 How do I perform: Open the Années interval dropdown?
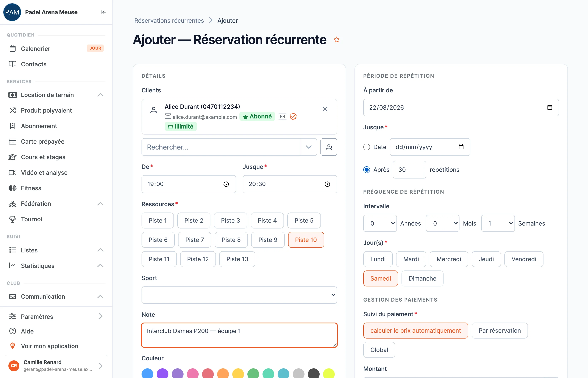coord(380,223)
